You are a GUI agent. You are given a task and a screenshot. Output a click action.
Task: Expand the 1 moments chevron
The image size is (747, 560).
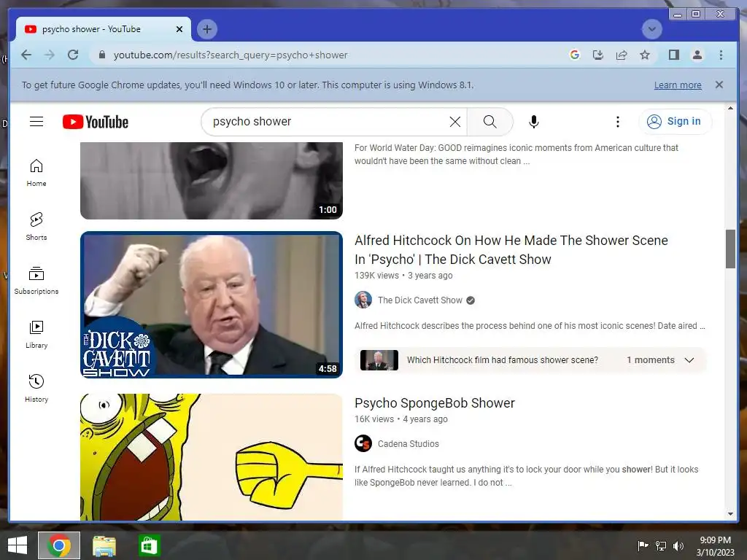click(689, 360)
